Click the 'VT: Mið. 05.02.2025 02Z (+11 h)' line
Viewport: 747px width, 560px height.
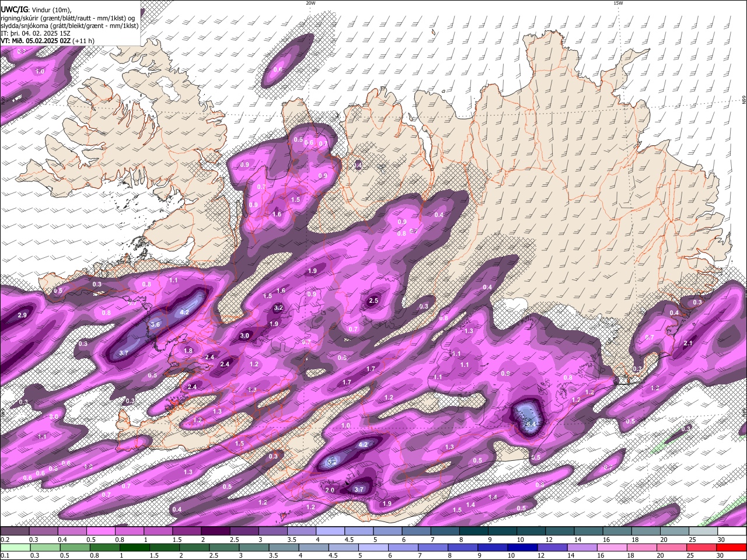point(47,41)
